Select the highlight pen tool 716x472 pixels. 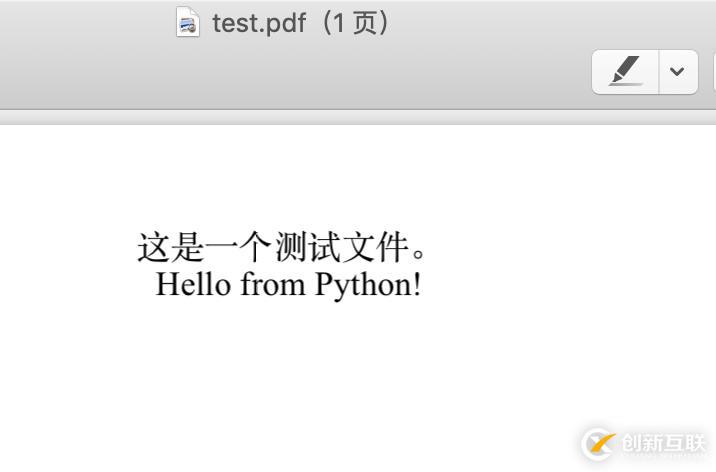point(626,72)
